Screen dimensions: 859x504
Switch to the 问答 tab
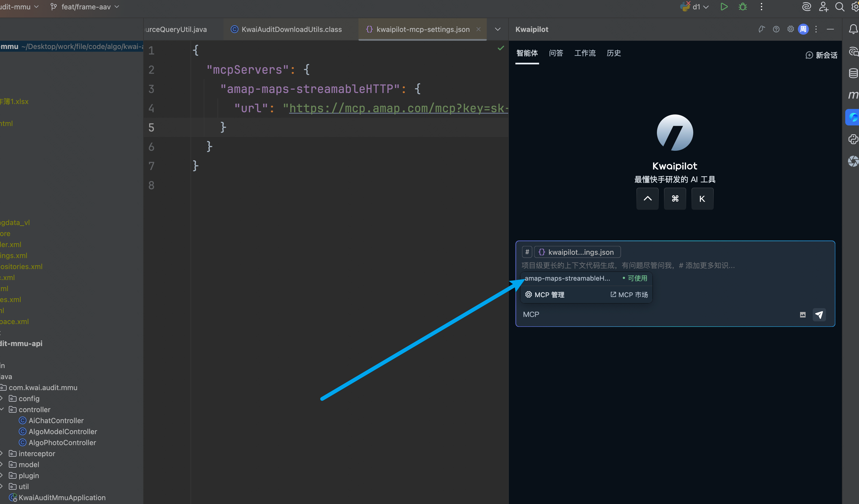pos(556,53)
